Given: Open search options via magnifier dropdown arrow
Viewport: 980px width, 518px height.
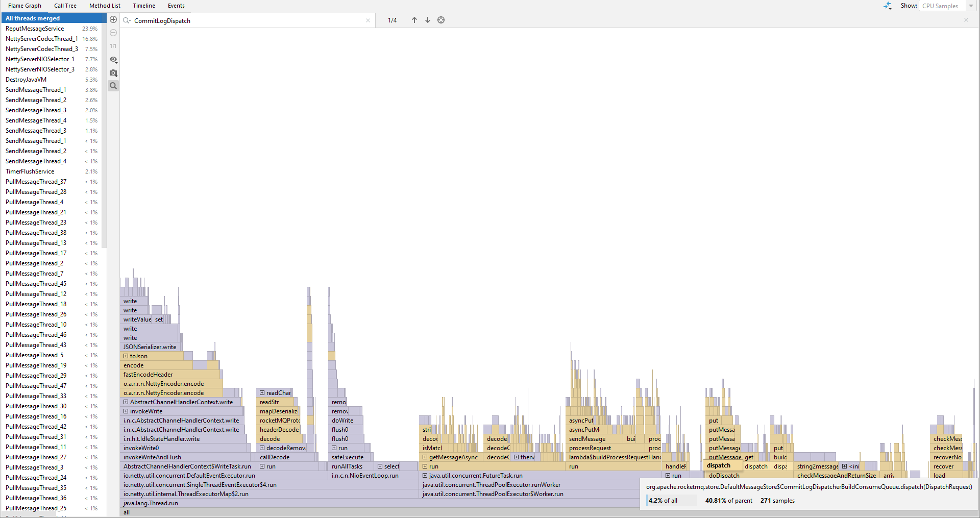Looking at the screenshot, I should pos(127,20).
